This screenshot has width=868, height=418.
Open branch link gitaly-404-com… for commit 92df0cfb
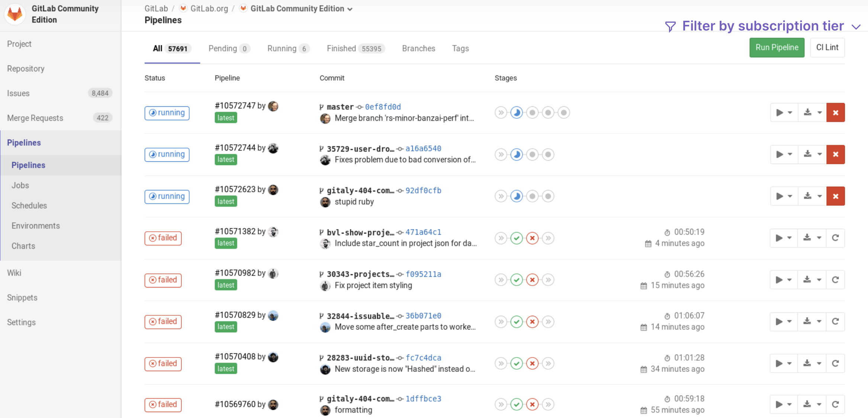(360, 191)
